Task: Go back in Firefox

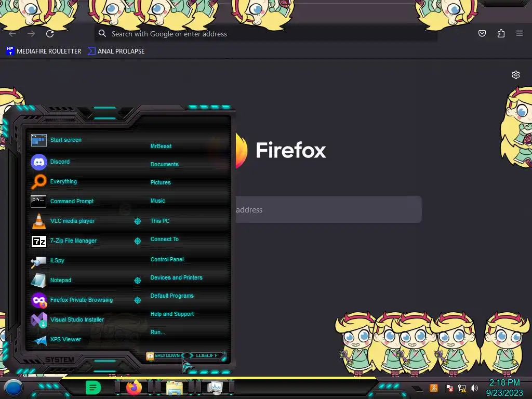Action: (12, 34)
